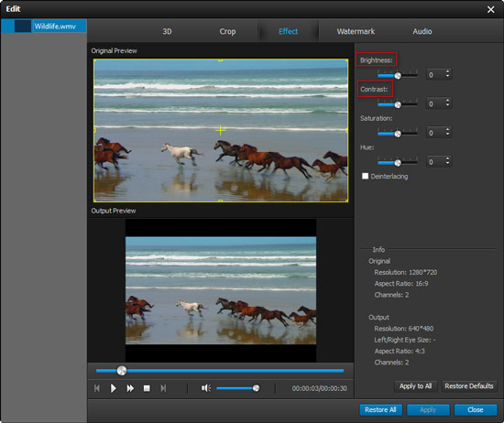Click the fast forward button
Viewport: 504px width, 423px height.
click(x=130, y=388)
